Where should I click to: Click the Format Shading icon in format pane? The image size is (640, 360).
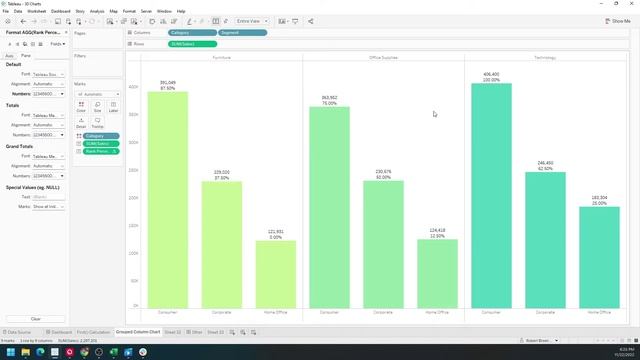point(25,44)
